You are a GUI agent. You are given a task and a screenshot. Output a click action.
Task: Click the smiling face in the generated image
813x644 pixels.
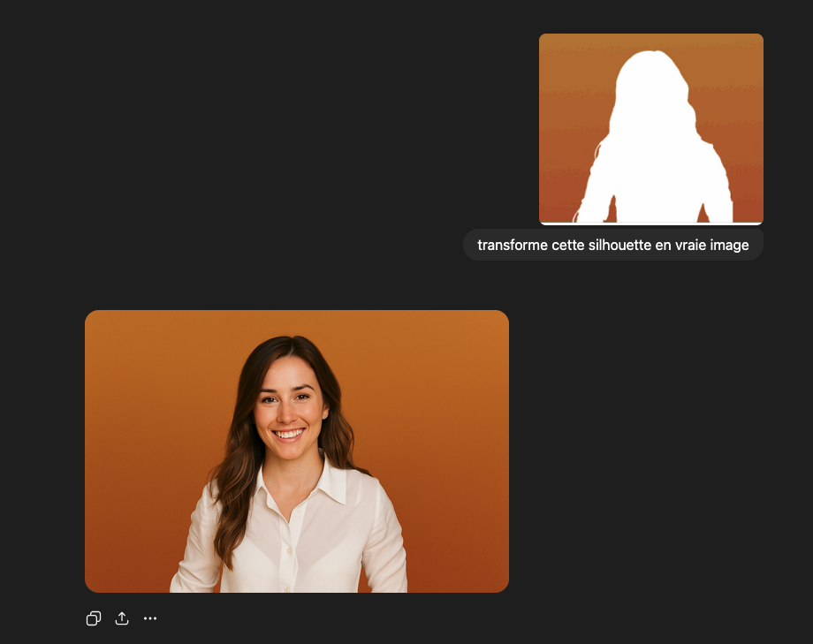click(x=289, y=408)
